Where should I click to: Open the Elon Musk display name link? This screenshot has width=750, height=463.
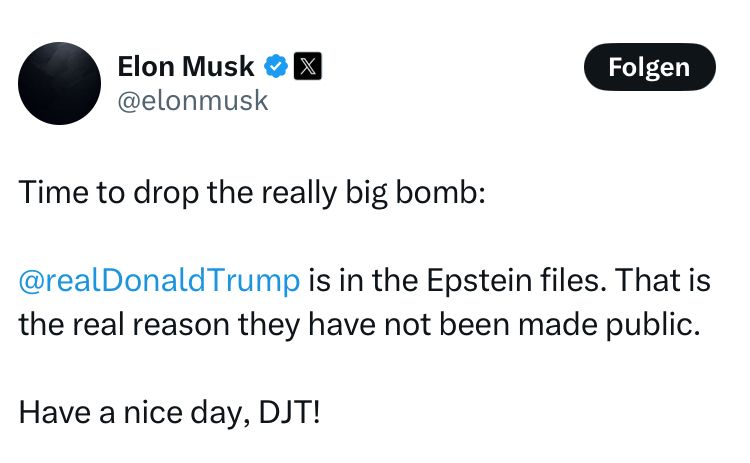(186, 67)
